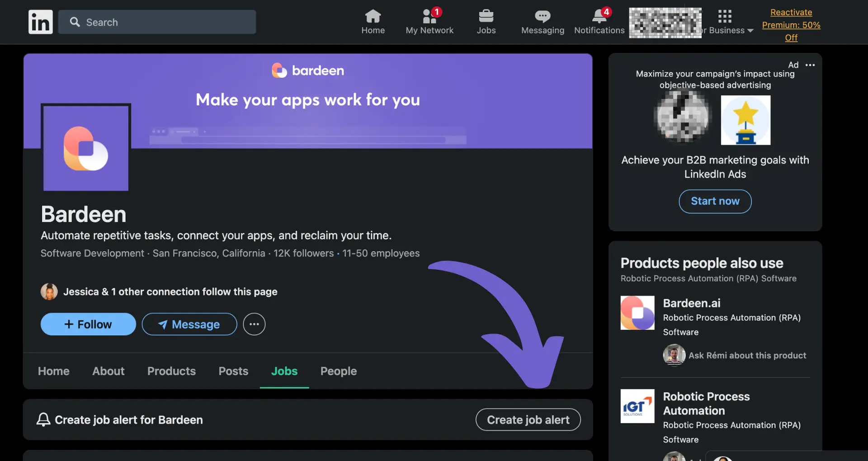Image resolution: width=868 pixels, height=461 pixels.
Task: Open My Network nav icon
Action: pos(429,16)
